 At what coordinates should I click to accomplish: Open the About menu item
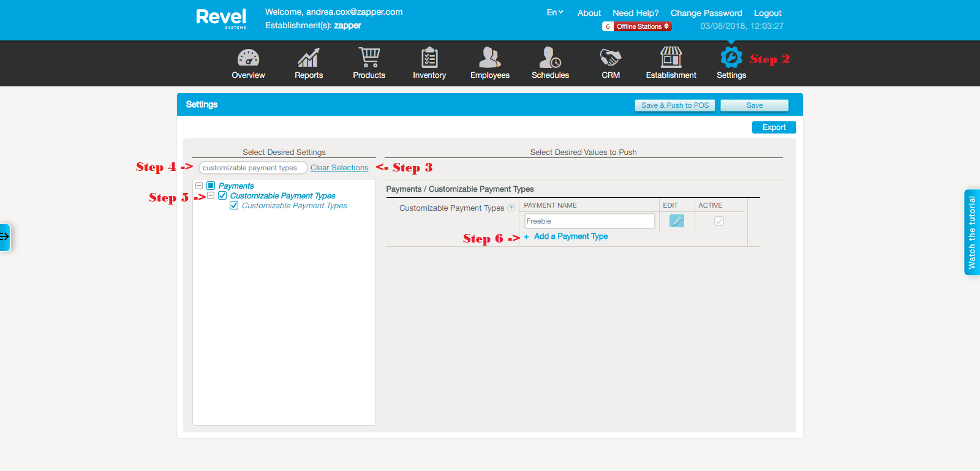(589, 13)
